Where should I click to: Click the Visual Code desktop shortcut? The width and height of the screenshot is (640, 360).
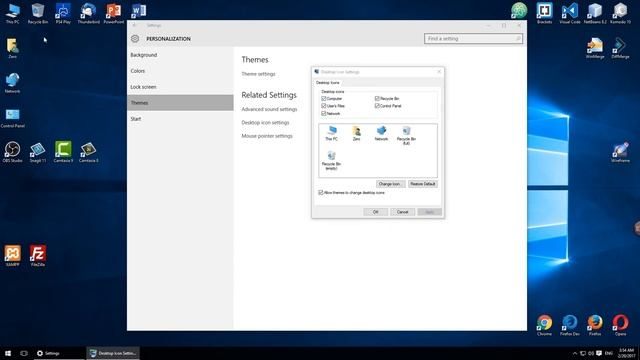(570, 13)
